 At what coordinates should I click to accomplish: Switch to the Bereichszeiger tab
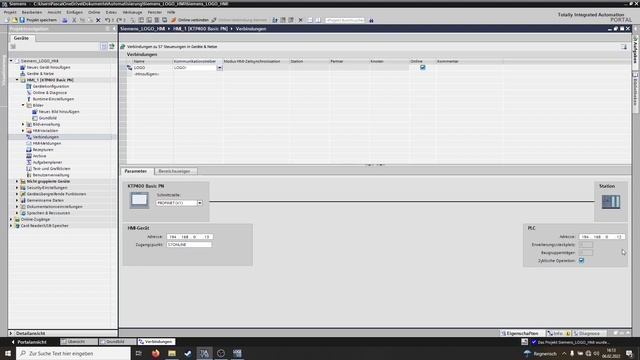coord(175,171)
